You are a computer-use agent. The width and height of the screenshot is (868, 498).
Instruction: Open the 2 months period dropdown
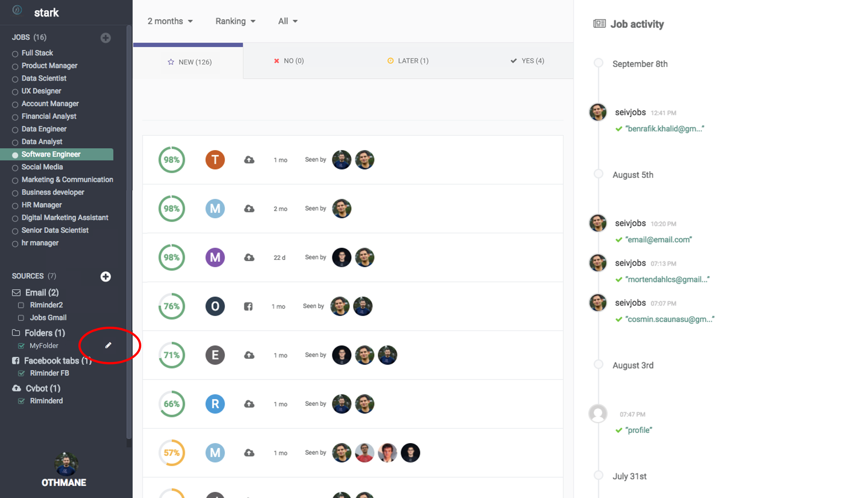point(170,21)
